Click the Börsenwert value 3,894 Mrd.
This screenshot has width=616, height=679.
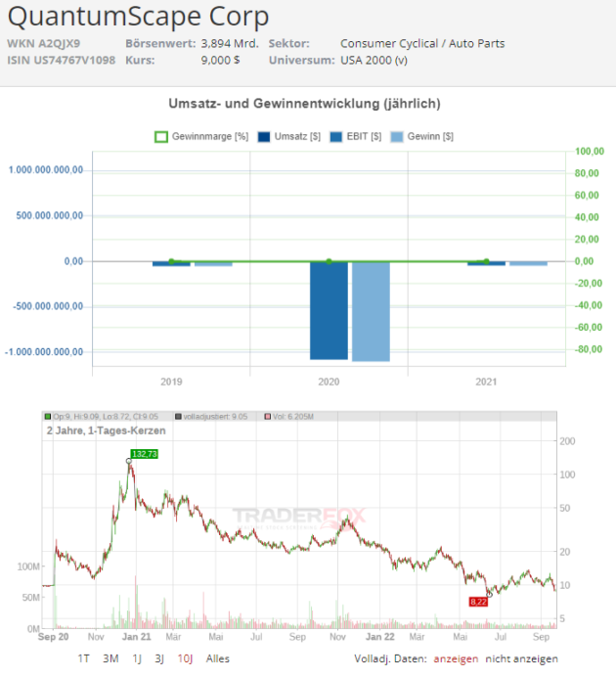click(x=230, y=44)
